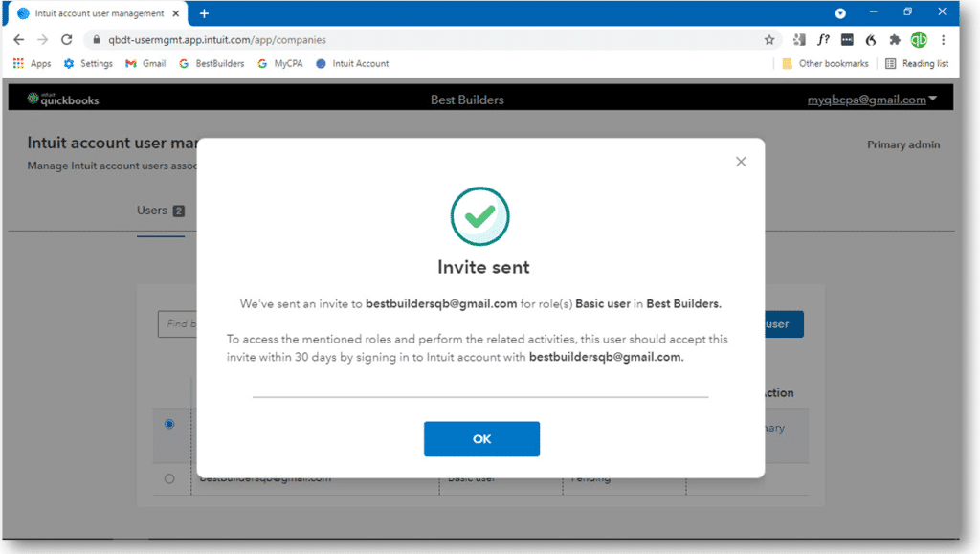Open the QuickBooks extension icon in toolbar
The width and height of the screenshot is (980, 554).
(918, 40)
